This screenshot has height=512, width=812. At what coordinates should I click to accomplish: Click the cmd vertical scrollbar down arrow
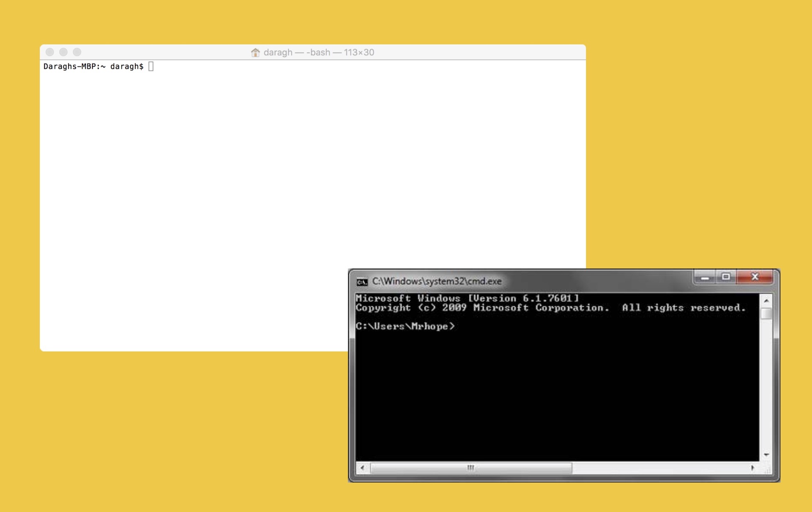(x=766, y=455)
